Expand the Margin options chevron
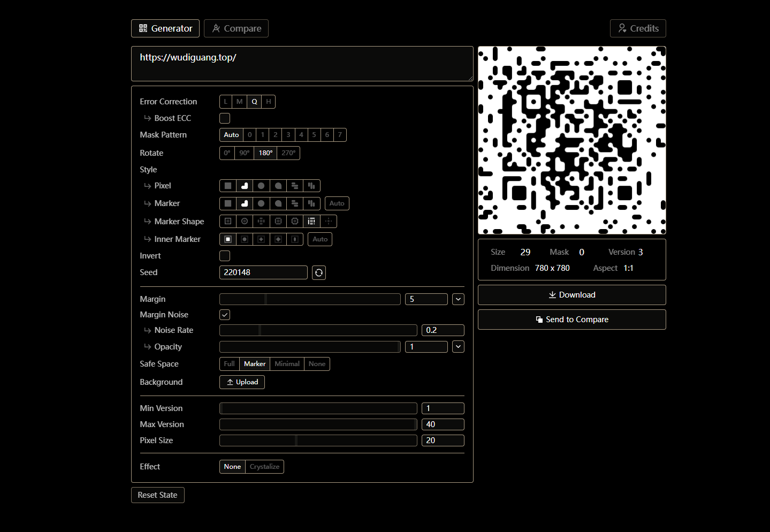Screen dimensions: 770x532 [458, 299]
